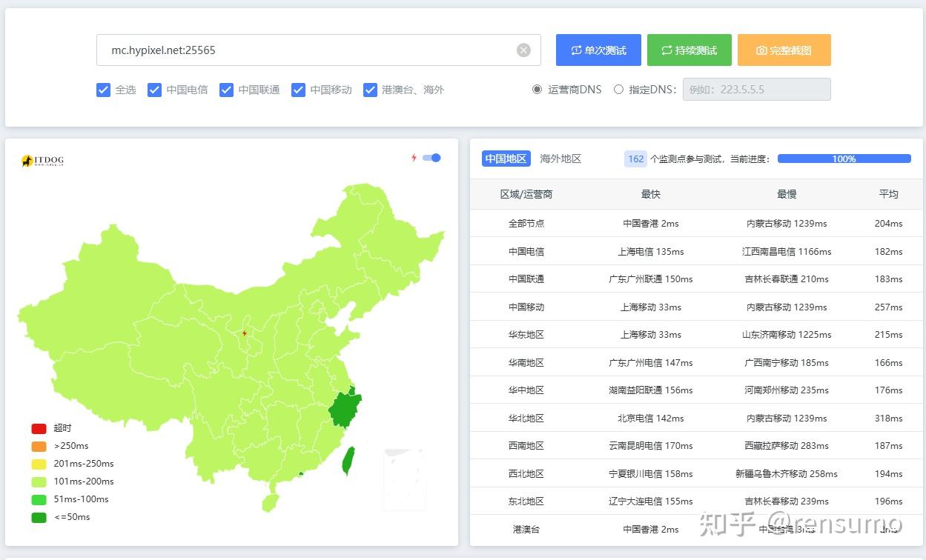Select the 中国联通 row label in the table
This screenshot has height=560, width=926.
(526, 279)
